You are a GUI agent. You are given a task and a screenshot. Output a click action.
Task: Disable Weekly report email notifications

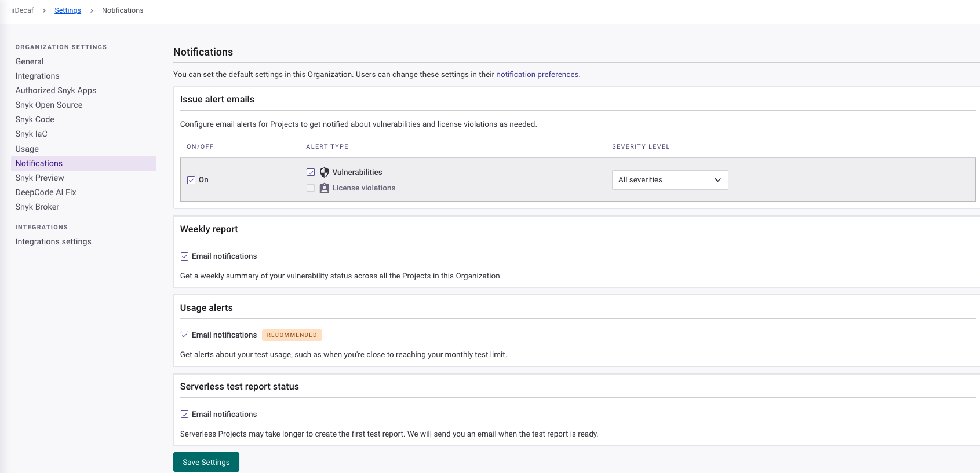point(185,256)
